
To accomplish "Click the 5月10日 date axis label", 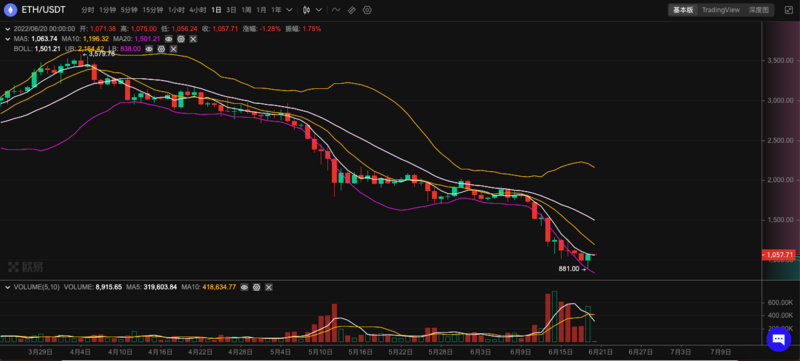I will click(320, 352).
